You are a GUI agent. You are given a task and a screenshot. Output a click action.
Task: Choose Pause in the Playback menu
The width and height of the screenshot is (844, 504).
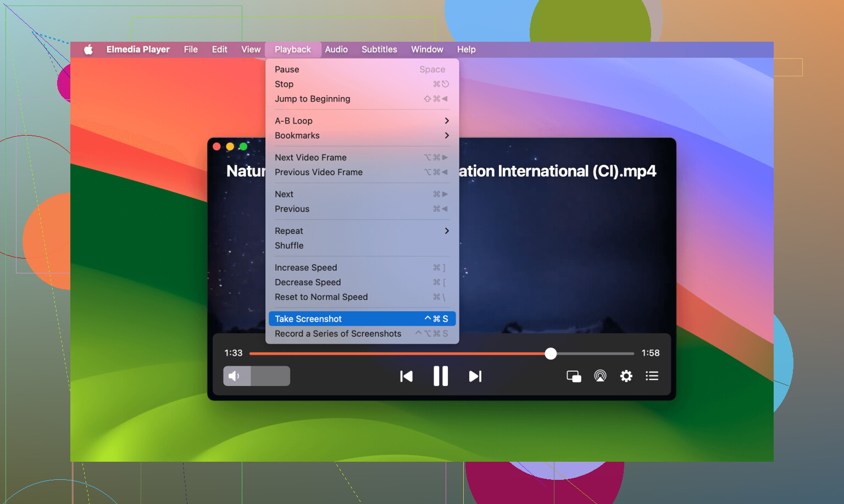[362, 69]
